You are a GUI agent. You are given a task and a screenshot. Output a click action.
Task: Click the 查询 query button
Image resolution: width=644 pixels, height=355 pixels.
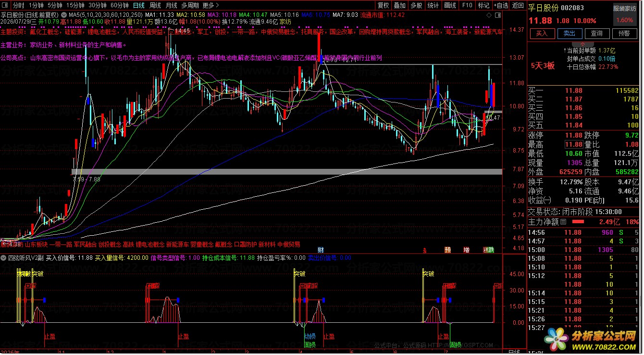pyautogui.click(x=597, y=33)
